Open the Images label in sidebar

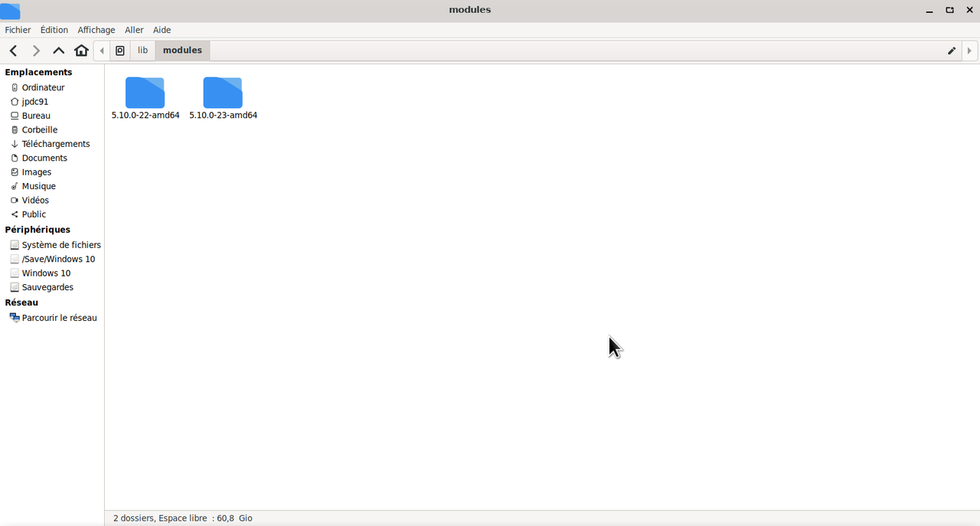(37, 172)
